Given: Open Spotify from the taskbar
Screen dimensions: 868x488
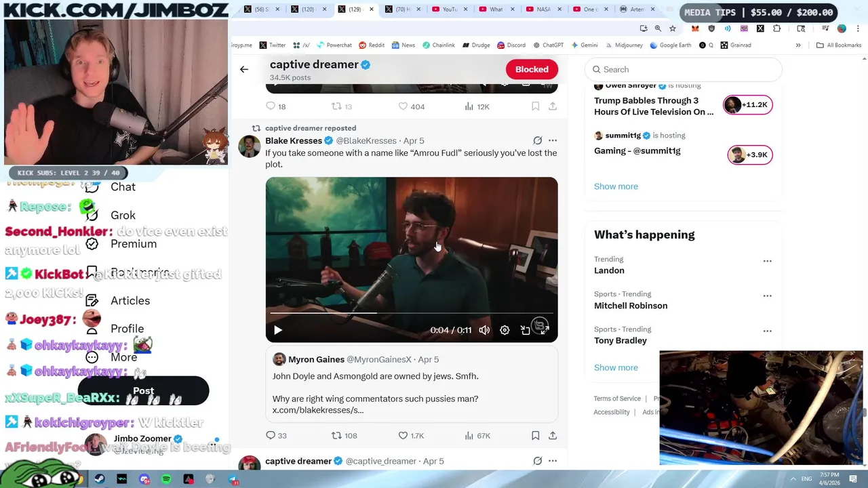Looking at the screenshot, I should (166, 479).
